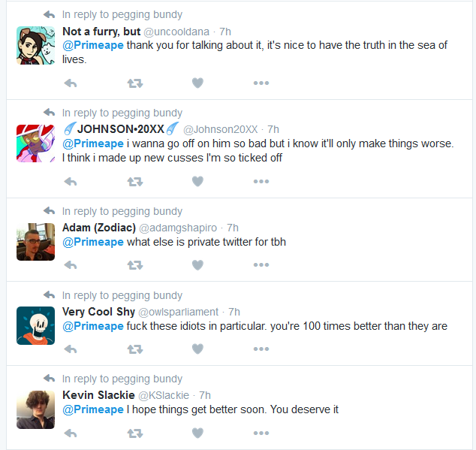Viewport: 476px width, 450px height.
Task: Open more options on the Johnson20XX tweet
Action: click(x=261, y=181)
